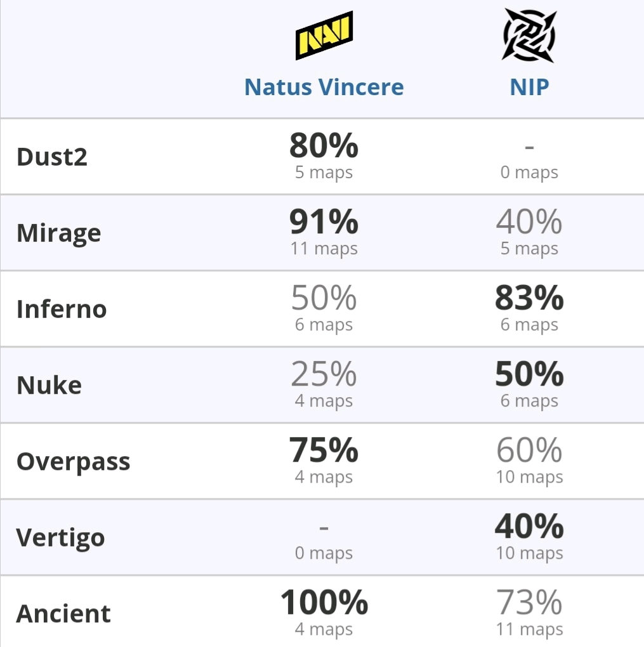Select the Dust2 map row label
The width and height of the screenshot is (644, 647).
coord(52,157)
